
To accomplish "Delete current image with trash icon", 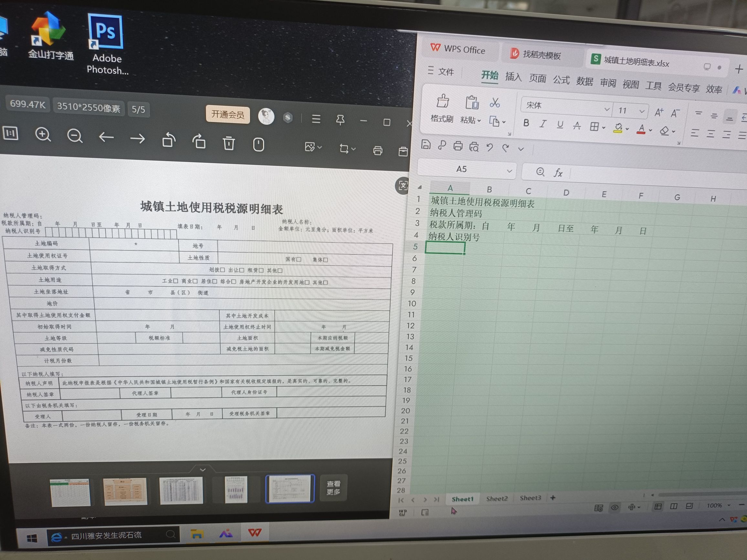I will tap(229, 143).
